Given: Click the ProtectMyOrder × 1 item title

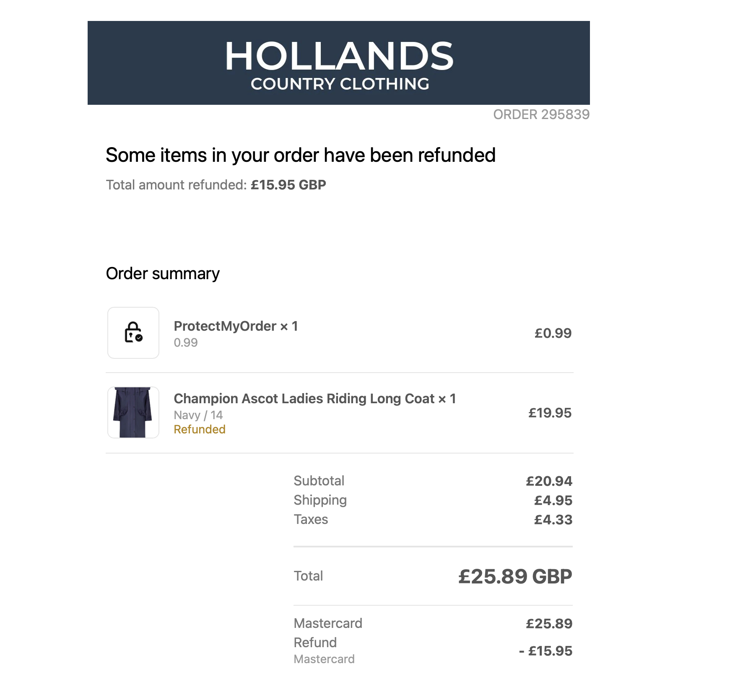Looking at the screenshot, I should coord(236,326).
